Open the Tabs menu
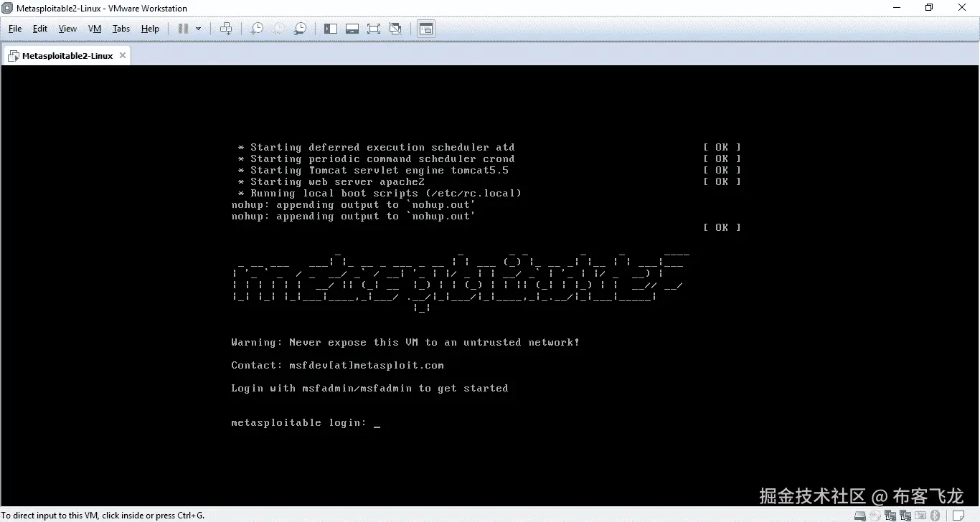 click(x=121, y=29)
